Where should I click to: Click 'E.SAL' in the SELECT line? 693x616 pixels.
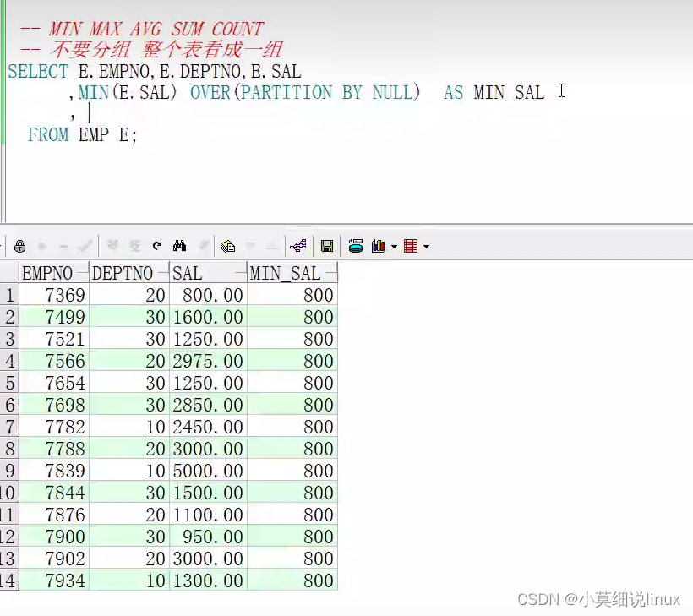click(x=276, y=72)
